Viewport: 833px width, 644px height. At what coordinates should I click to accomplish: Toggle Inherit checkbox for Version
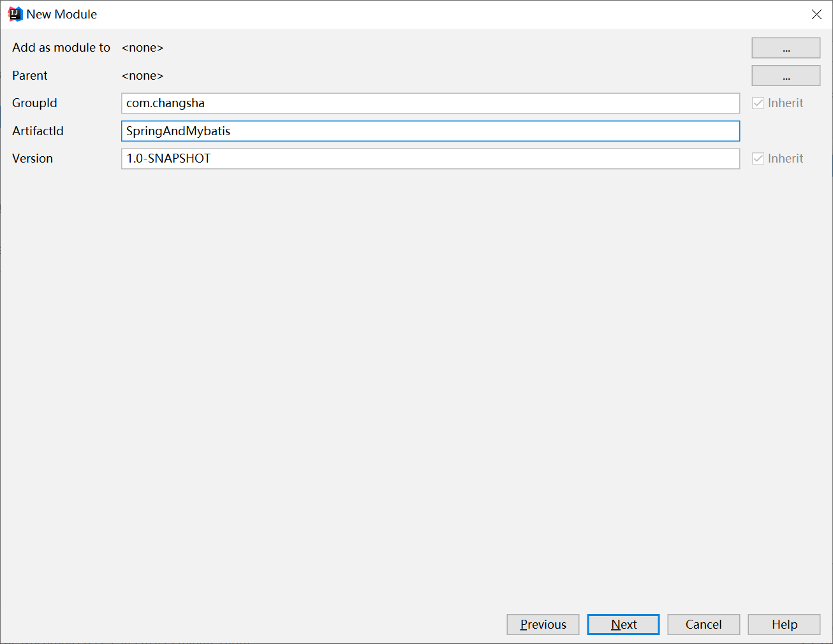click(x=758, y=159)
